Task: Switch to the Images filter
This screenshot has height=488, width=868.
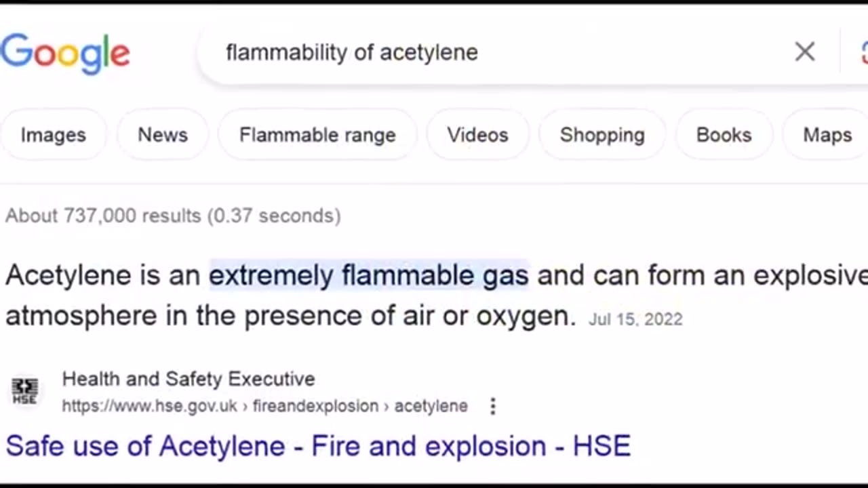Action: [x=53, y=135]
